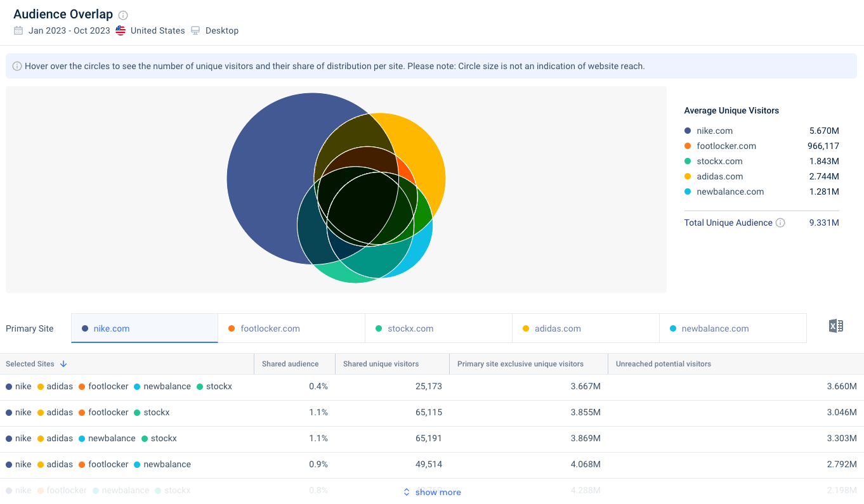Click the Audience Overlap title

coord(63,14)
